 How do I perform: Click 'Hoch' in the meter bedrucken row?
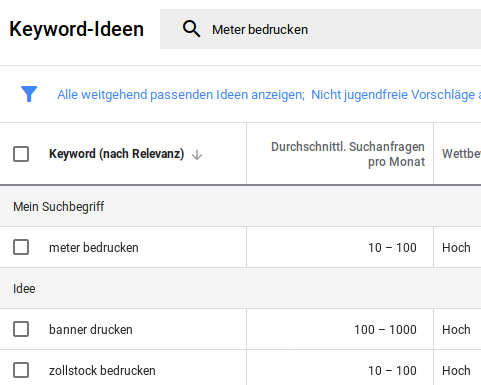(456, 248)
